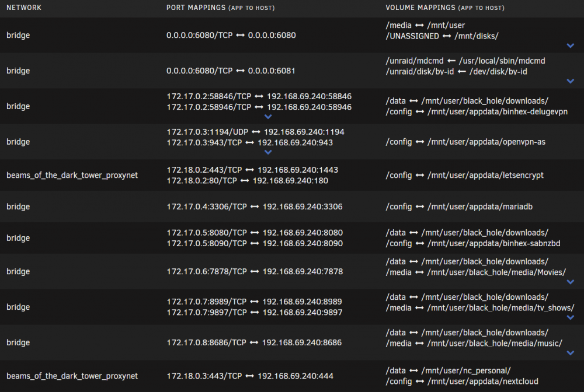This screenshot has height=392, width=584.
Task: Select port mapping 172.18.0.3:443/TCP to 444
Action: pos(250,376)
